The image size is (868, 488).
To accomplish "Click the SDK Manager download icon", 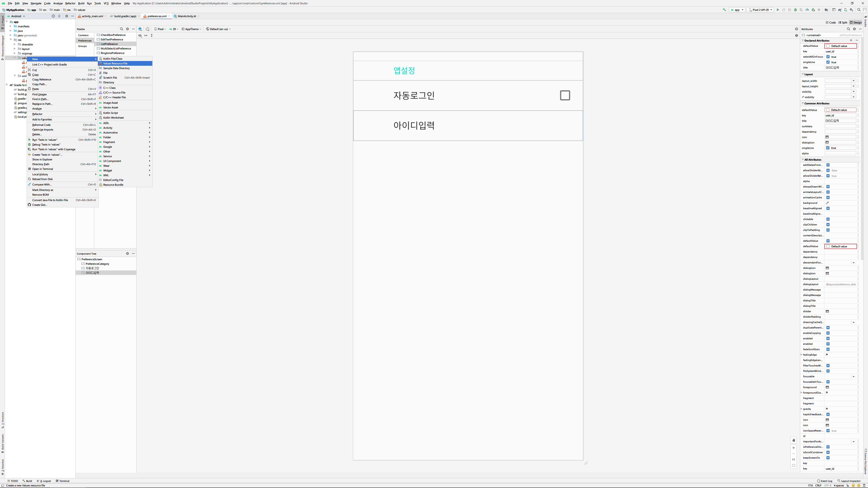I will coord(851,10).
